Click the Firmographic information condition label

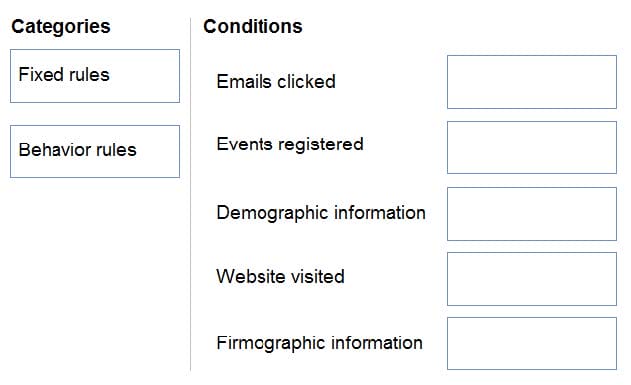[320, 344]
